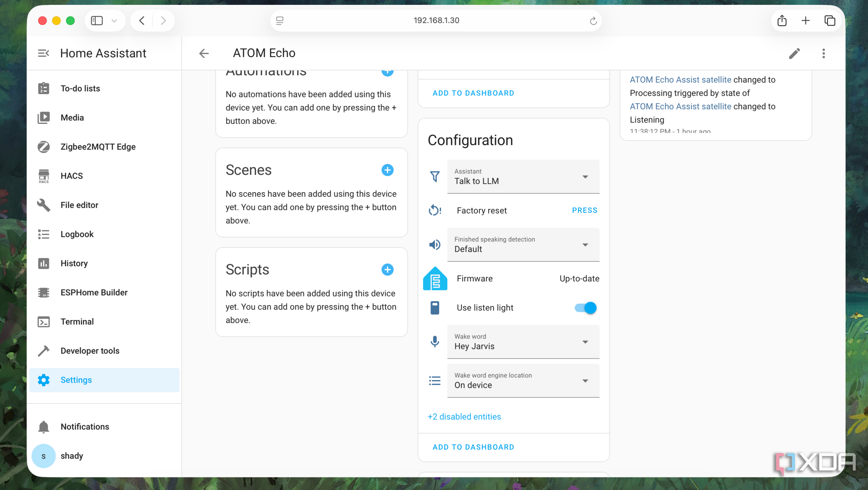Open first ATOM Echo Assist satellite link

tap(680, 80)
